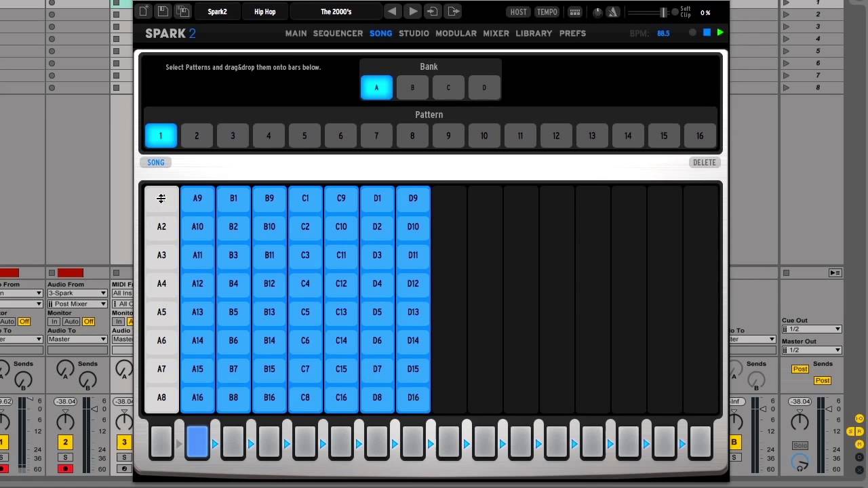This screenshot has height=488, width=868.
Task: Open the MAIN tab in Spark
Action: click(x=296, y=33)
